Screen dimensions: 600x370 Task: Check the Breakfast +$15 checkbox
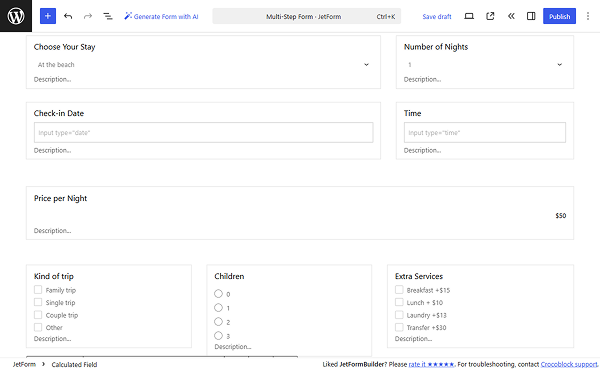click(x=399, y=290)
